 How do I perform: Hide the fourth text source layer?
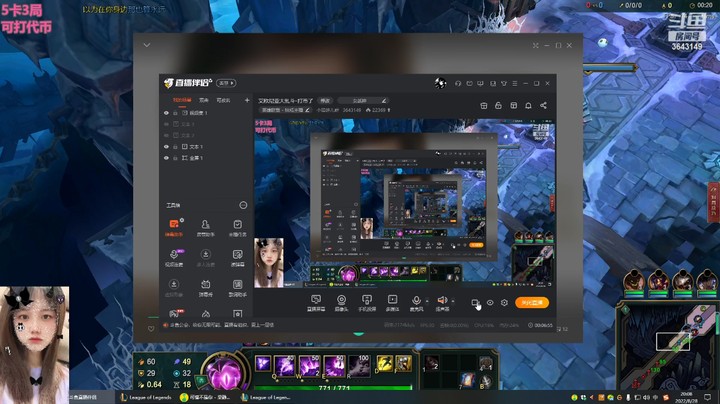coord(166,147)
